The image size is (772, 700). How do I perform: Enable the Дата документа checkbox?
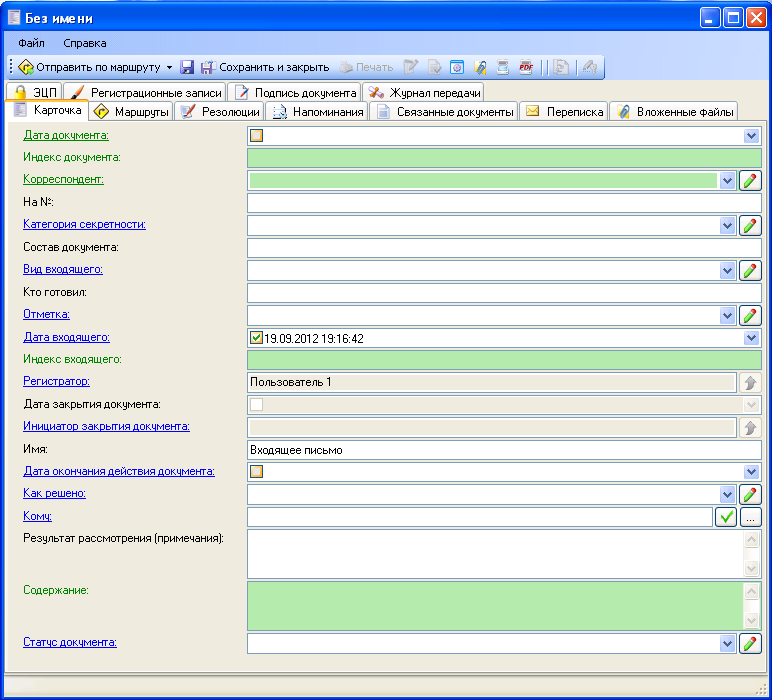[257, 136]
